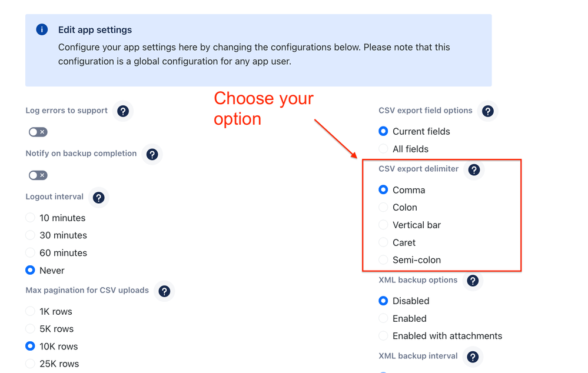This screenshot has height=373, width=588.
Task: Choose Vertical bar as the delimiter
Action: point(383,225)
